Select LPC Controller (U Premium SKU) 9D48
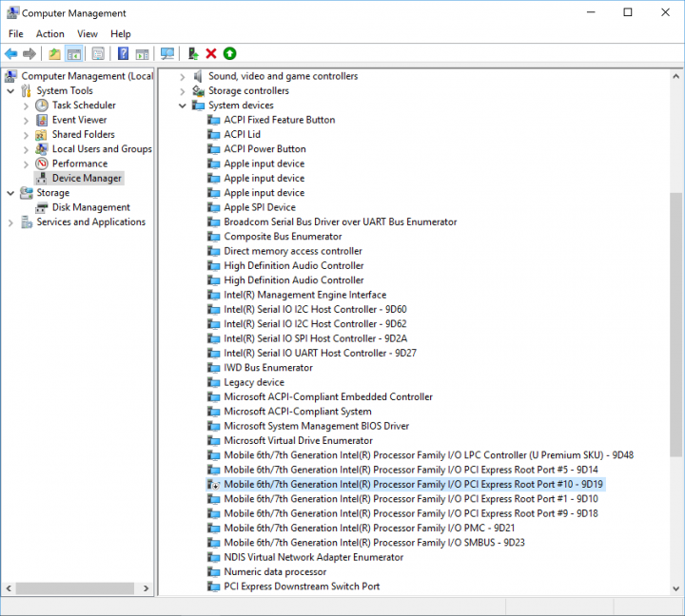Image resolution: width=685 pixels, height=616 pixels. pos(428,455)
